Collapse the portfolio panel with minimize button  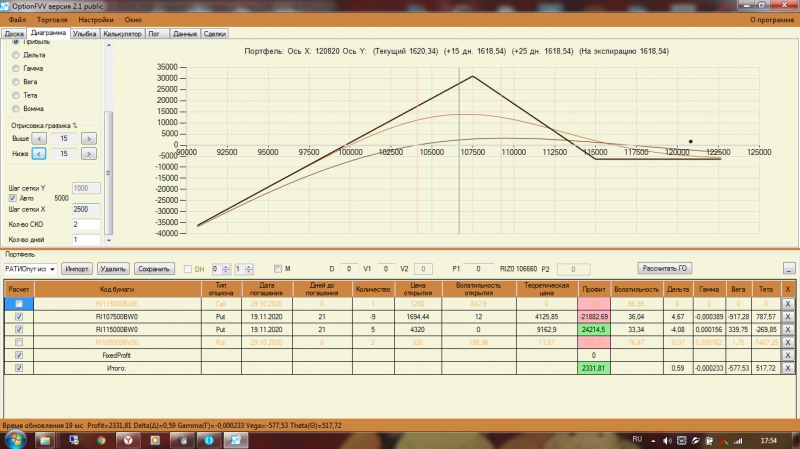[x=789, y=268]
